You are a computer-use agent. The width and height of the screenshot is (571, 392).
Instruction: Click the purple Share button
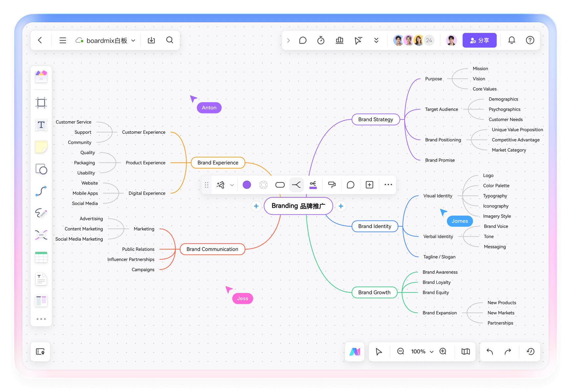pyautogui.click(x=479, y=40)
